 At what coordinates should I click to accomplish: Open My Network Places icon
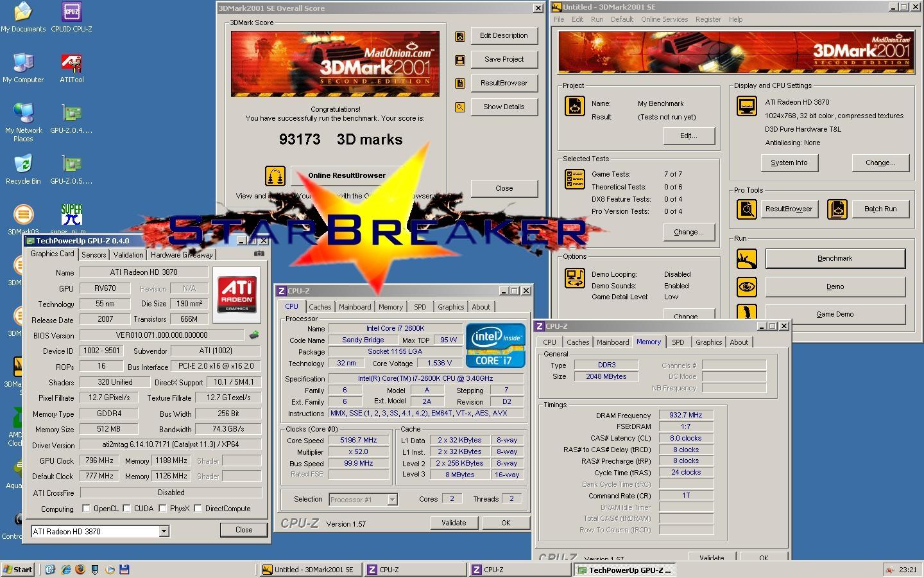pyautogui.click(x=23, y=122)
